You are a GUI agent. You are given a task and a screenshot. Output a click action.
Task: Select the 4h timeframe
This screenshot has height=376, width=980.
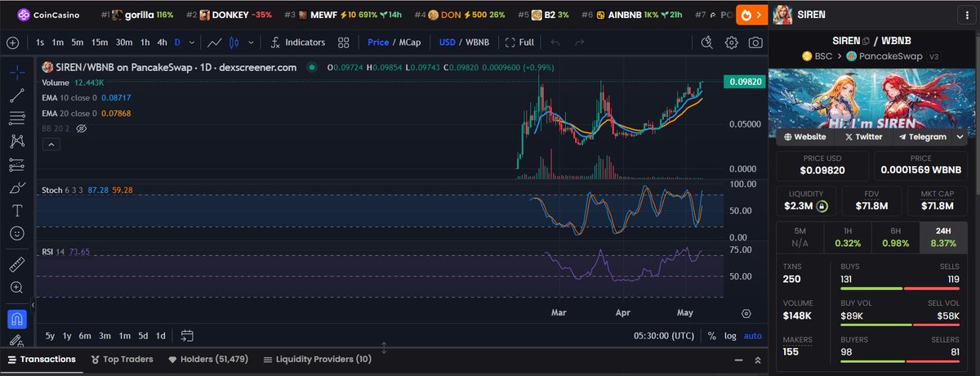click(x=163, y=43)
